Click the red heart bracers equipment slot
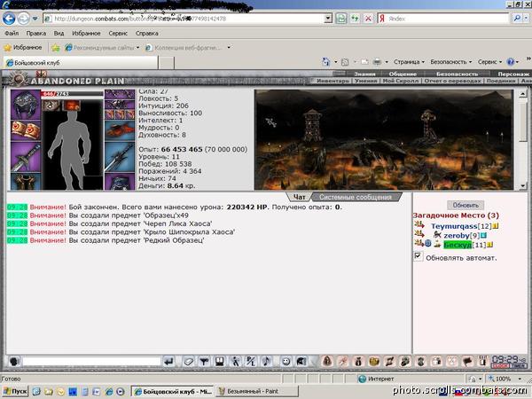This screenshot has width=532, height=399. 26,130
